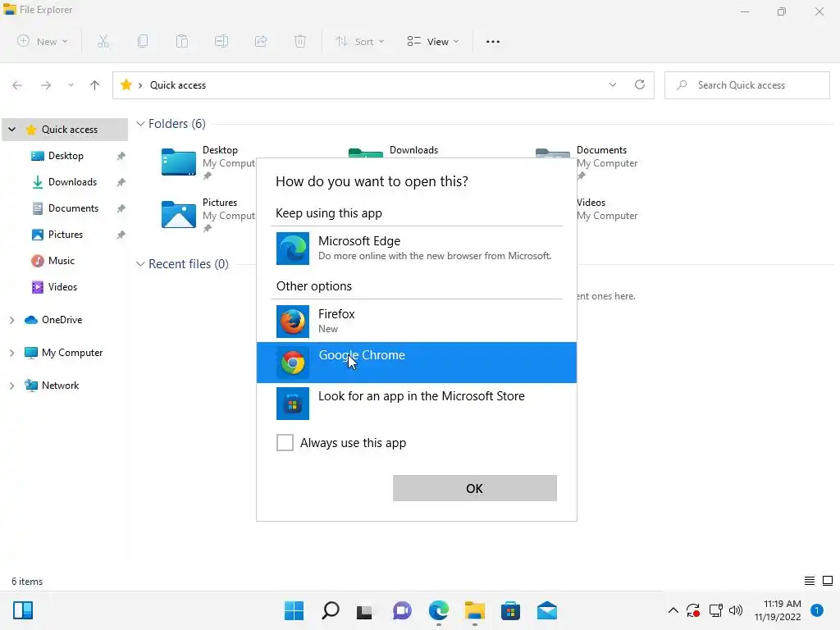Click the Rename icon in the toolbar
Viewport: 840px width, 630px height.
coord(221,41)
